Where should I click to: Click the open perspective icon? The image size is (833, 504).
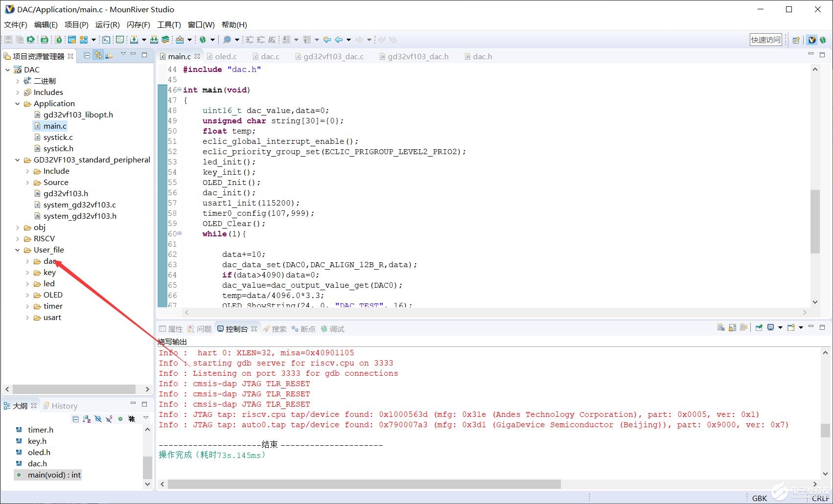[796, 40]
